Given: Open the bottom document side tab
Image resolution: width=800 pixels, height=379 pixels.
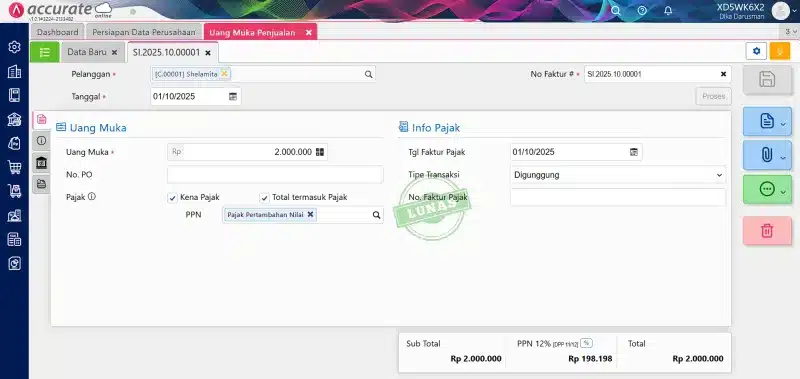Looking at the screenshot, I should 41,184.
